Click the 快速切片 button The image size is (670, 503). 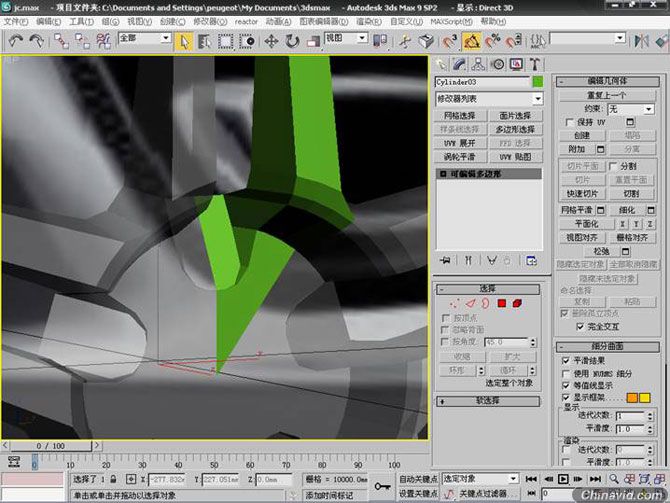coord(581,193)
